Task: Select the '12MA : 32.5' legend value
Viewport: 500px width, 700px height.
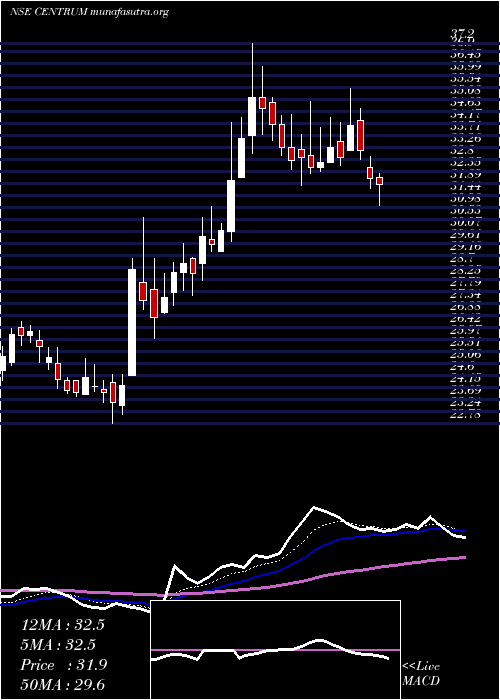Action: click(62, 625)
